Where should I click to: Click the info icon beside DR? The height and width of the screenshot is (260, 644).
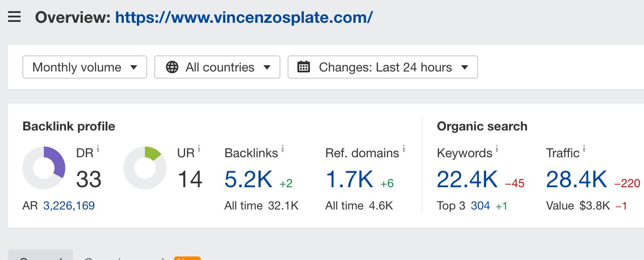coord(98,148)
